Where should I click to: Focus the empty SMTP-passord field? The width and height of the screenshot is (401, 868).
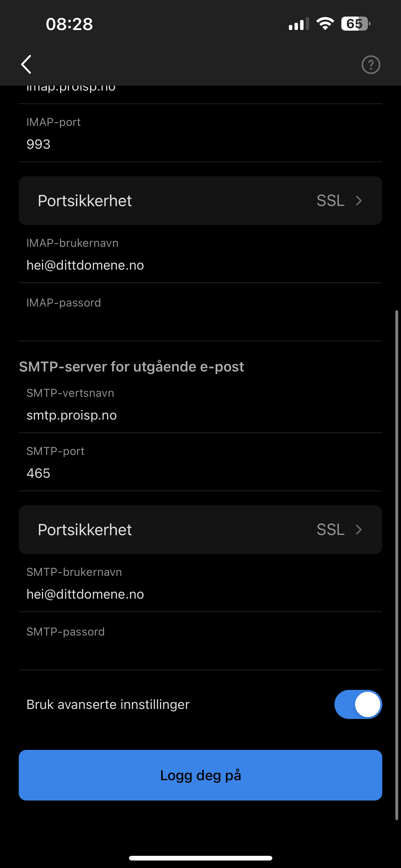(200, 641)
